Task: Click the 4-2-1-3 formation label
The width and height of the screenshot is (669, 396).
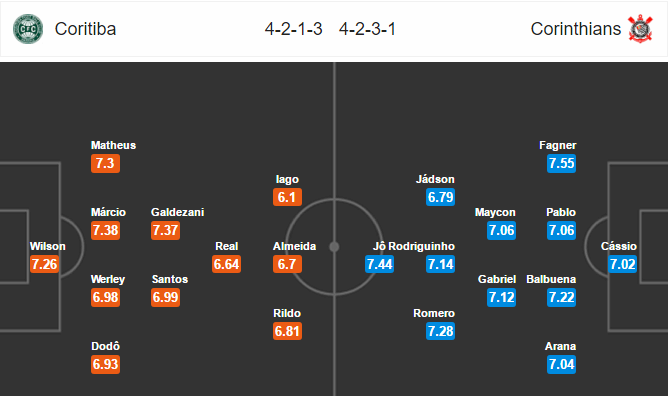Action: (294, 29)
